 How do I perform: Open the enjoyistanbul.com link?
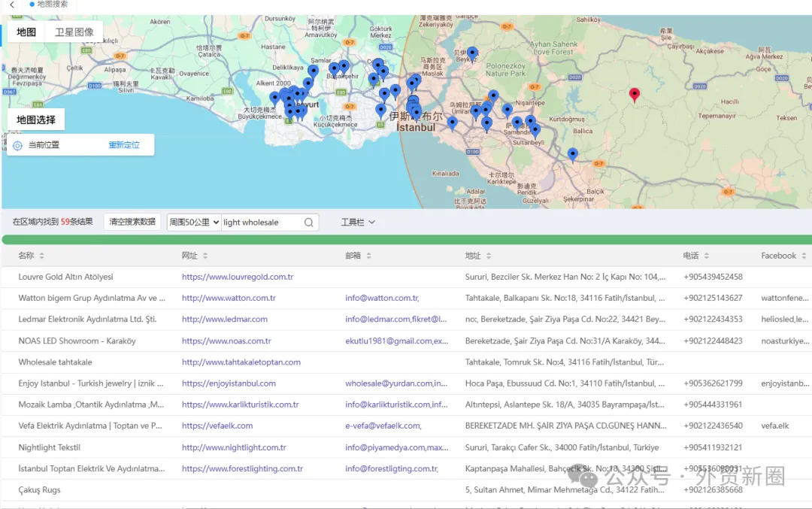229,383
